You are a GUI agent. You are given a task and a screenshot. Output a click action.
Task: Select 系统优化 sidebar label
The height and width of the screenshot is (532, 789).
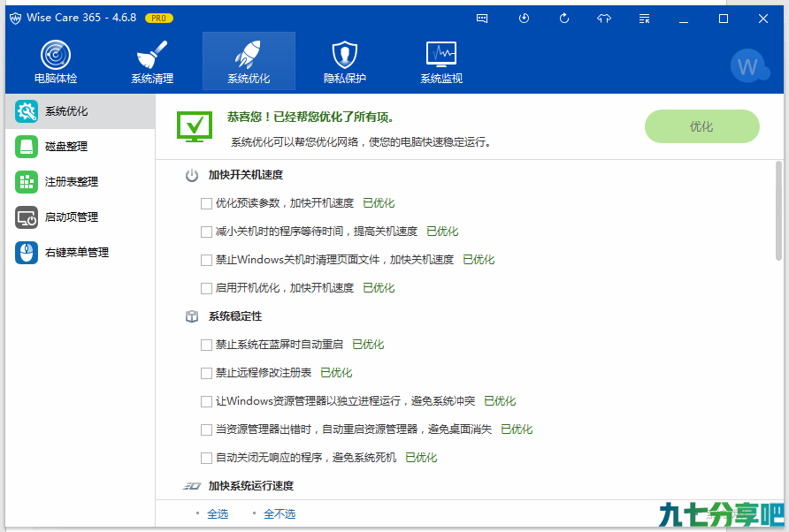click(66, 111)
